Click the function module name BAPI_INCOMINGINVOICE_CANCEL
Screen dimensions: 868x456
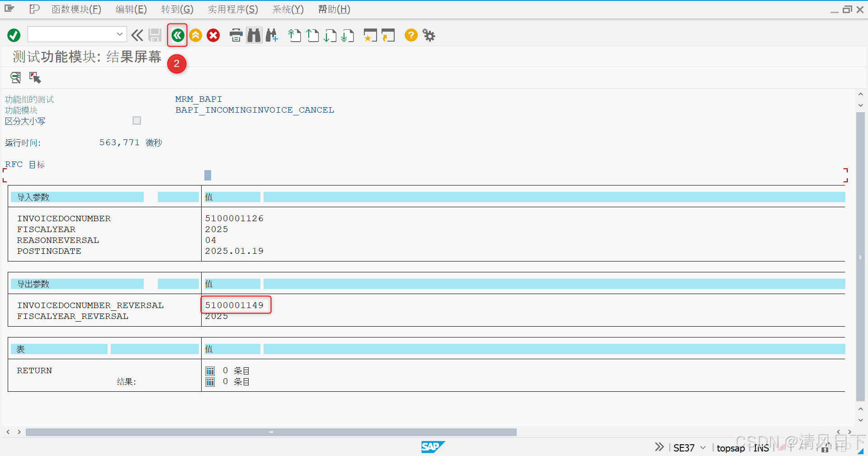tap(255, 109)
